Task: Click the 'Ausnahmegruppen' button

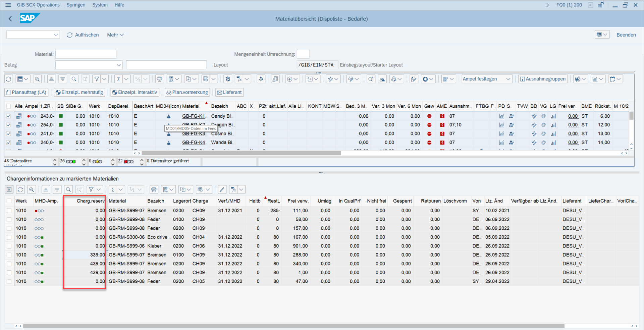Action: click(x=543, y=79)
